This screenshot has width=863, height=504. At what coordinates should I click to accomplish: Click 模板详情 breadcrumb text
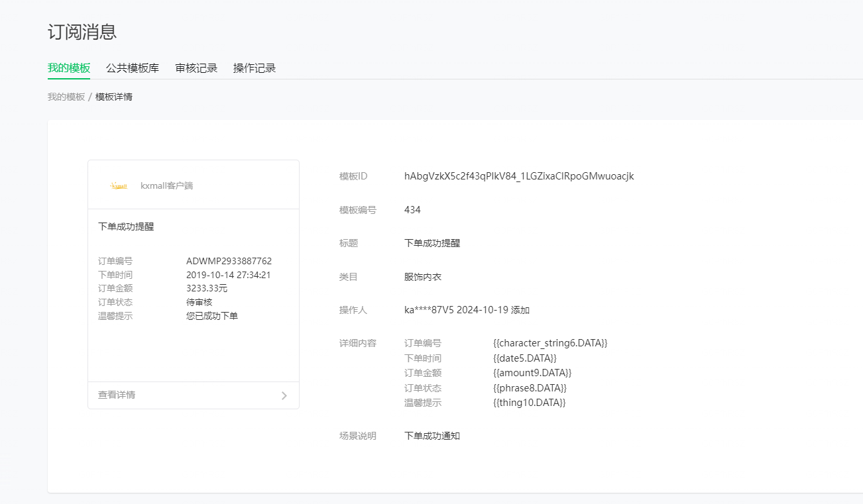tap(114, 97)
